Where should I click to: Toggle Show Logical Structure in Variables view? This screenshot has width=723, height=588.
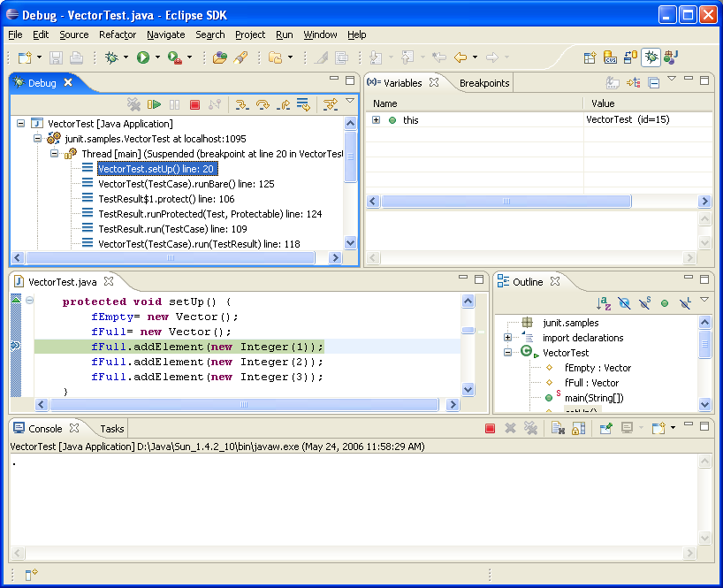[x=633, y=83]
